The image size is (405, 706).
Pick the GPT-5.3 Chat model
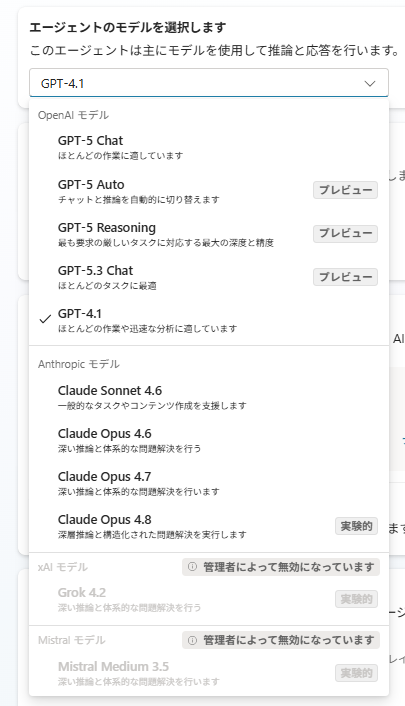(x=209, y=277)
